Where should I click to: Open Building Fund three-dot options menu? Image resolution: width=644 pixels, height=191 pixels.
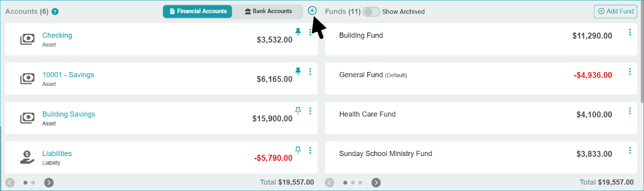coord(630,32)
